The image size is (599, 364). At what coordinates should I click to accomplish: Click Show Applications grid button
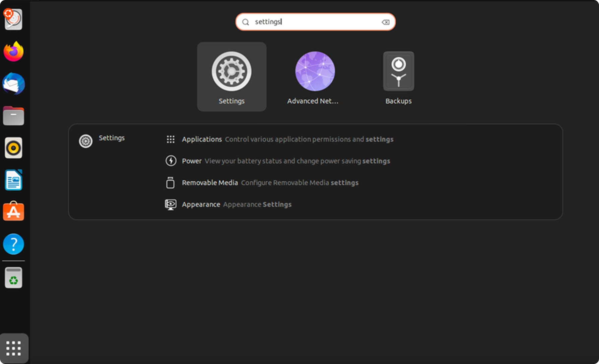point(14,348)
